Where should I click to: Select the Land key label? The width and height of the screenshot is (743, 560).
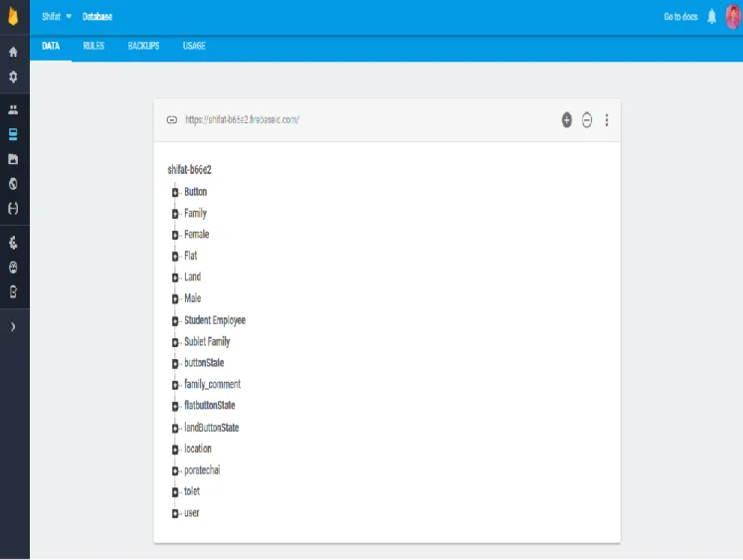pos(192,278)
